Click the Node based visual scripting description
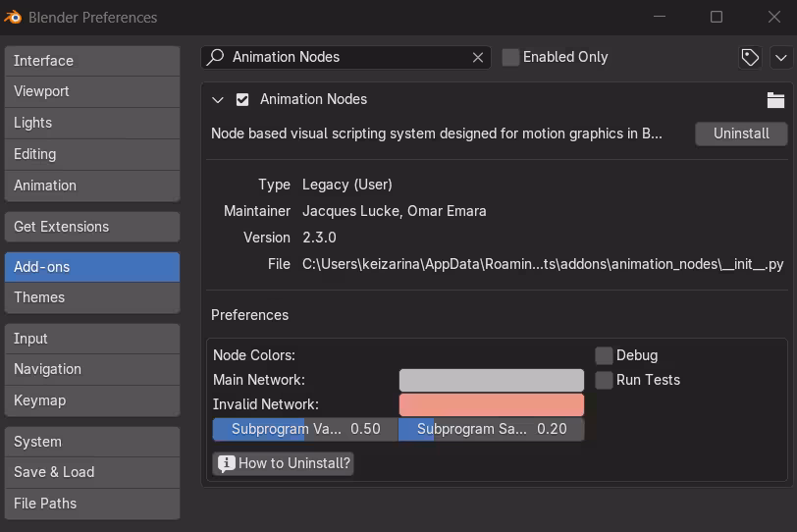The height and width of the screenshot is (532, 797). (x=437, y=133)
